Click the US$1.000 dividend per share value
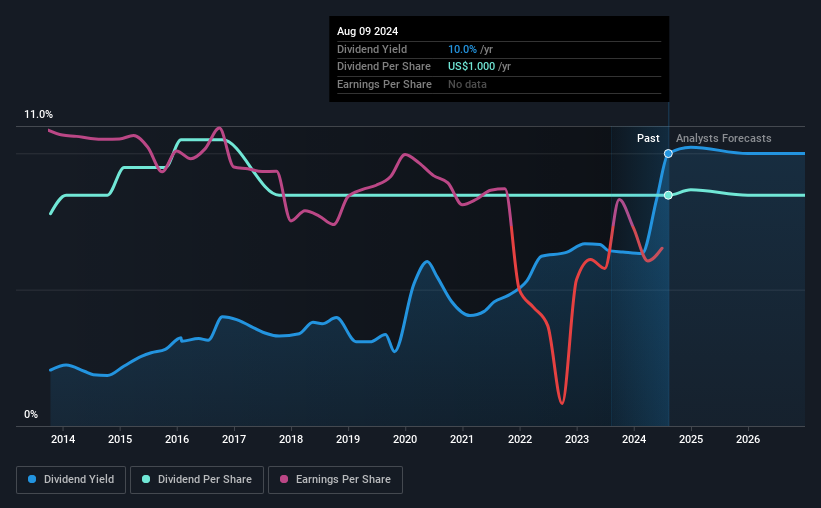The height and width of the screenshot is (508, 821). coord(471,67)
